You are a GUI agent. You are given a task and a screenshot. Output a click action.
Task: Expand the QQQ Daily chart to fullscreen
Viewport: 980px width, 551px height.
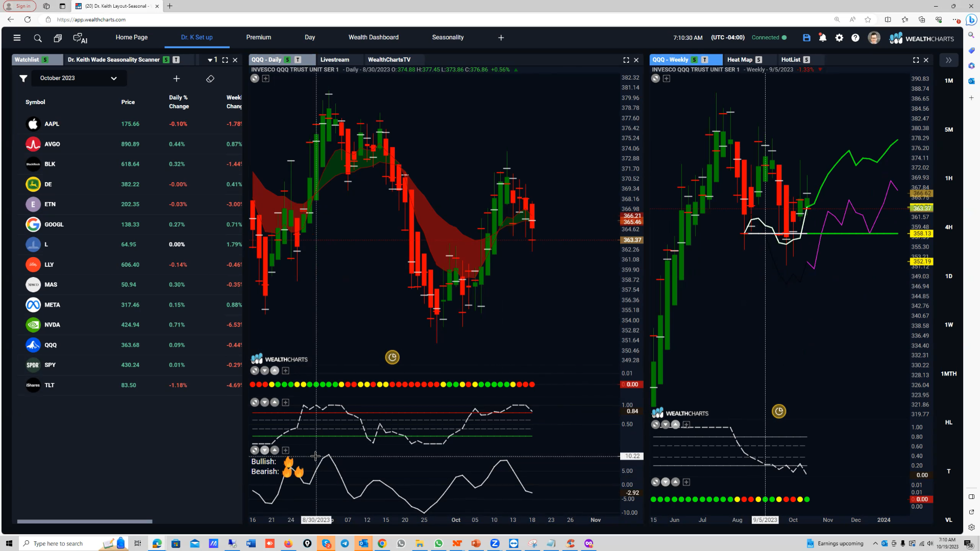pyautogui.click(x=626, y=60)
